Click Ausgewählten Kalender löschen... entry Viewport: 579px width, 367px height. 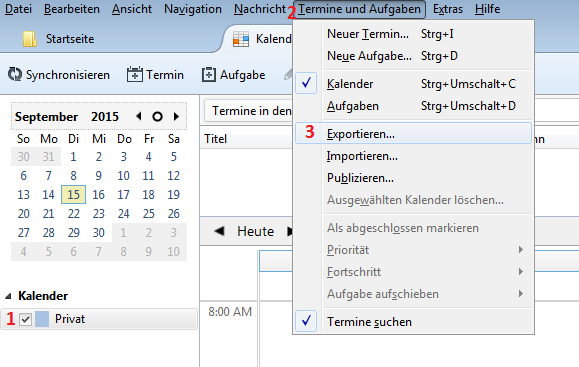click(x=415, y=200)
